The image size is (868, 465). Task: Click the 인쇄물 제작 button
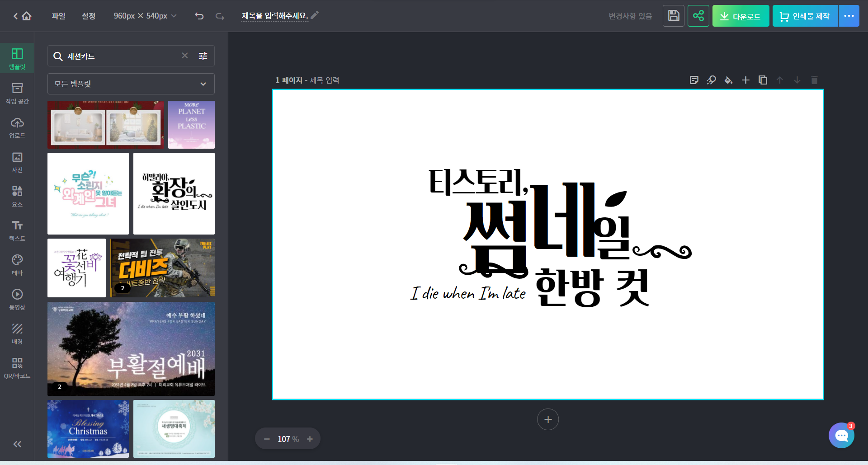tap(805, 16)
